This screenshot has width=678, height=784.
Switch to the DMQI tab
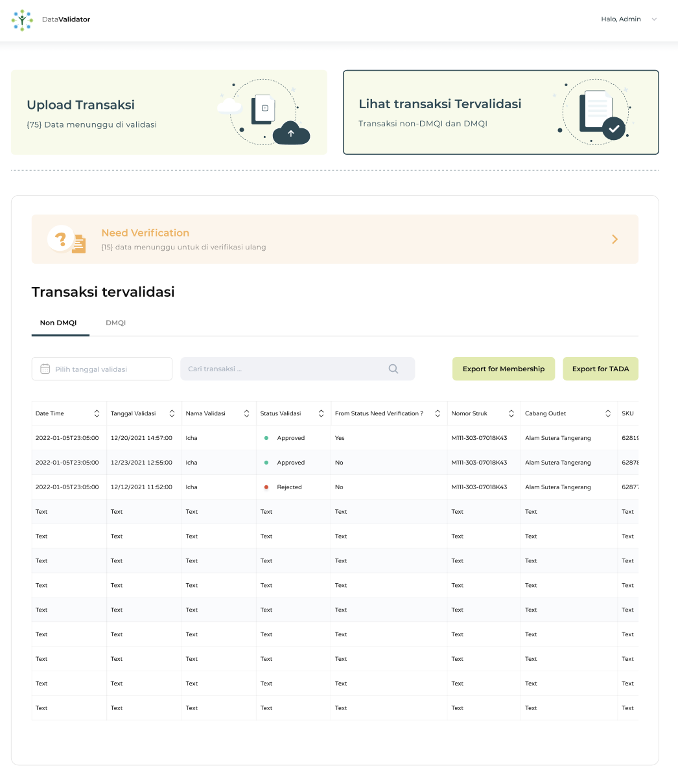pyautogui.click(x=115, y=322)
